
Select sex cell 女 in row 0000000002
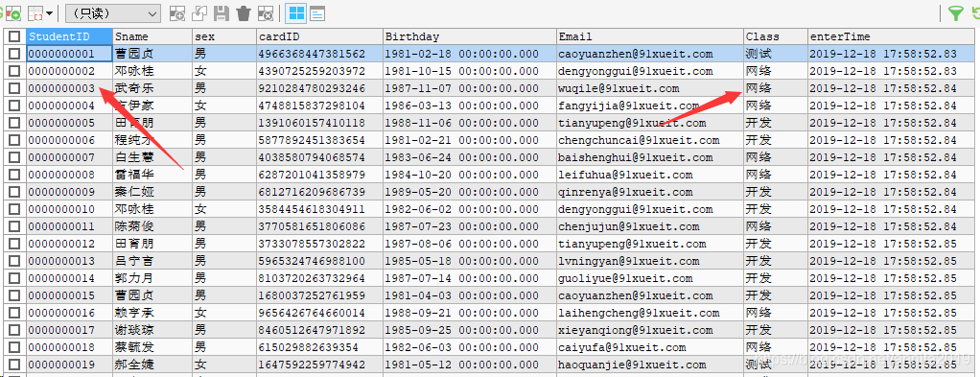point(224,71)
